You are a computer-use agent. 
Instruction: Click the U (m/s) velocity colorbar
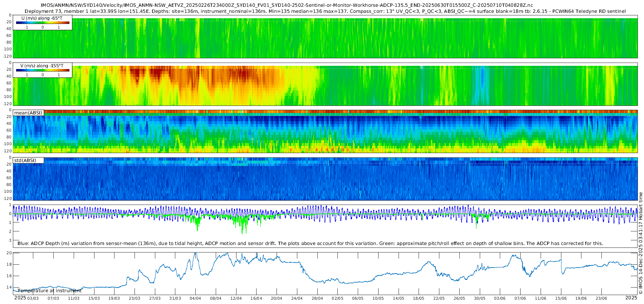[x=43, y=23]
